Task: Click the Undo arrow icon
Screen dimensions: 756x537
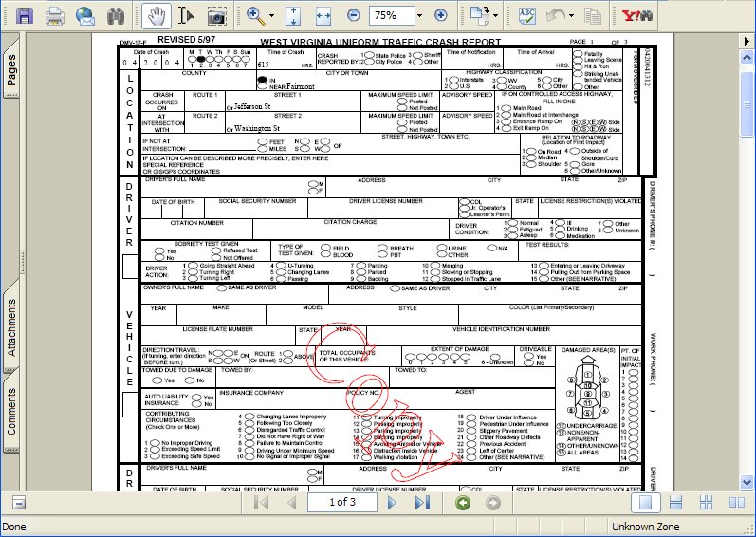Action: [x=556, y=15]
